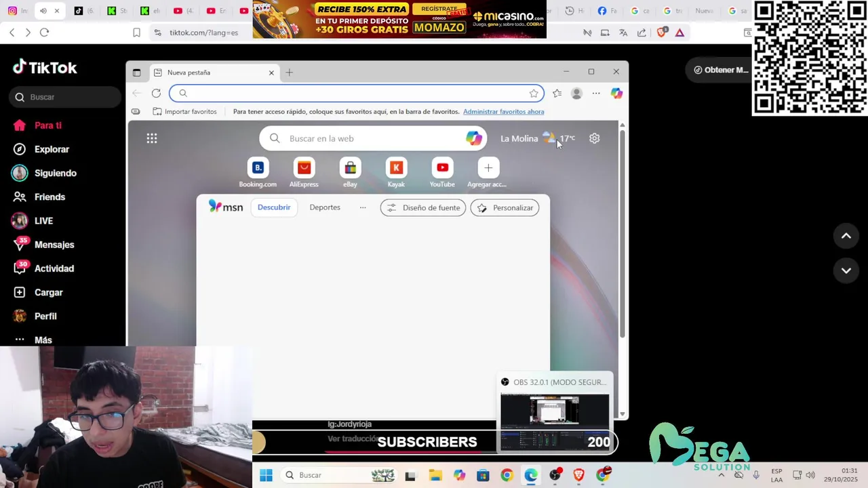Click the Edge address bar field
Viewport: 868px width, 488px height.
click(x=356, y=94)
